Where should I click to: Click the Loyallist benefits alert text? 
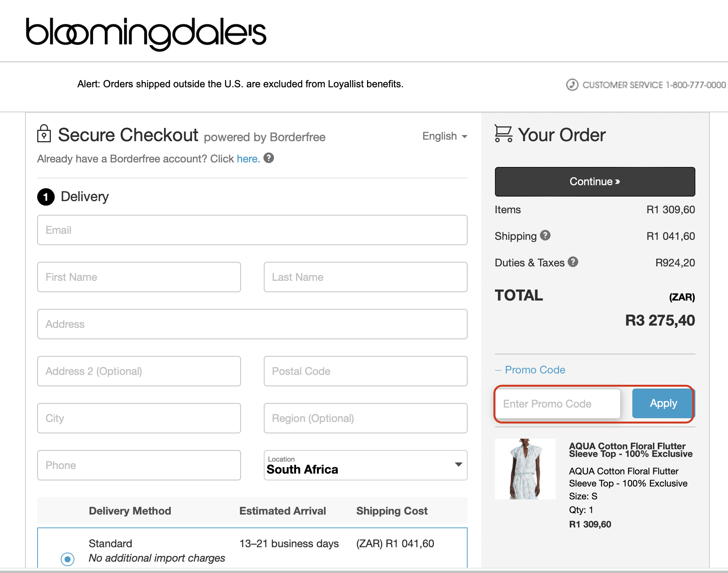(x=240, y=84)
